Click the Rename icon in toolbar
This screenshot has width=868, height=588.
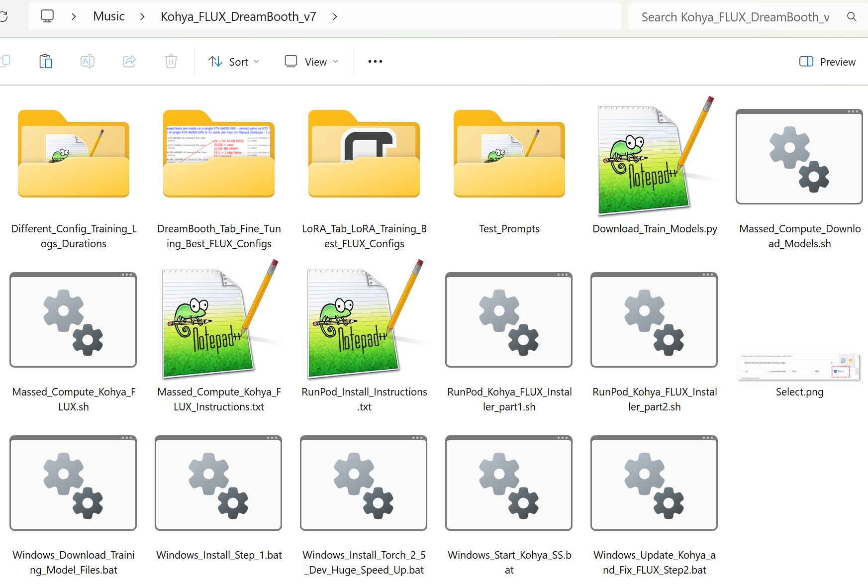88,61
